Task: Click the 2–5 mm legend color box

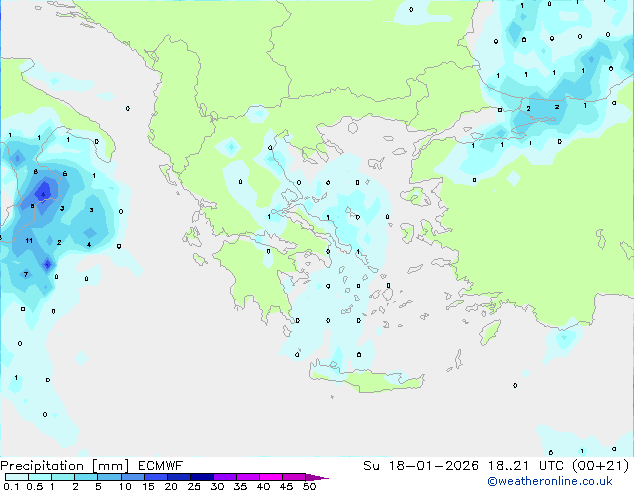Action: point(86,477)
